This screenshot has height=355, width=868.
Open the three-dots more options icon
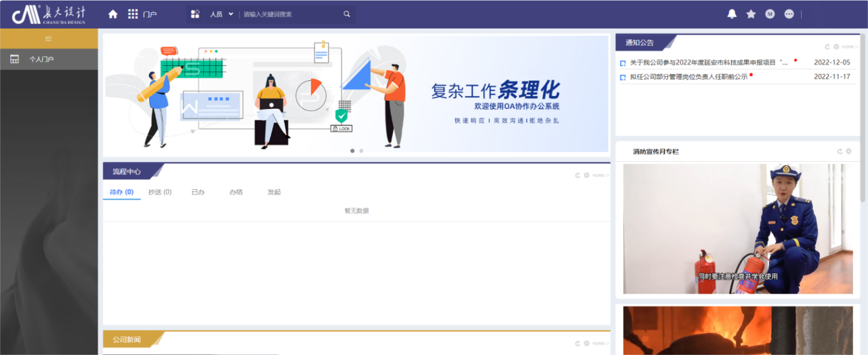point(789,14)
